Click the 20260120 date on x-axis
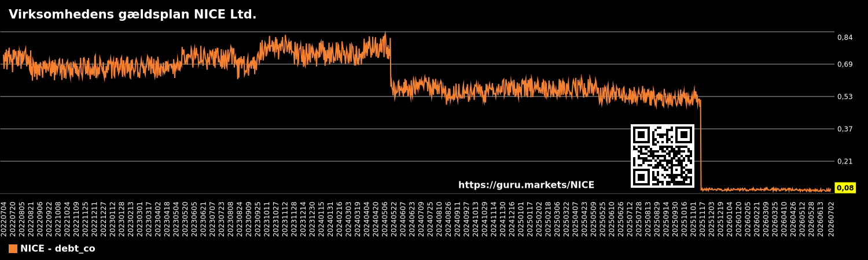The image size is (868, 260). pos(740,218)
